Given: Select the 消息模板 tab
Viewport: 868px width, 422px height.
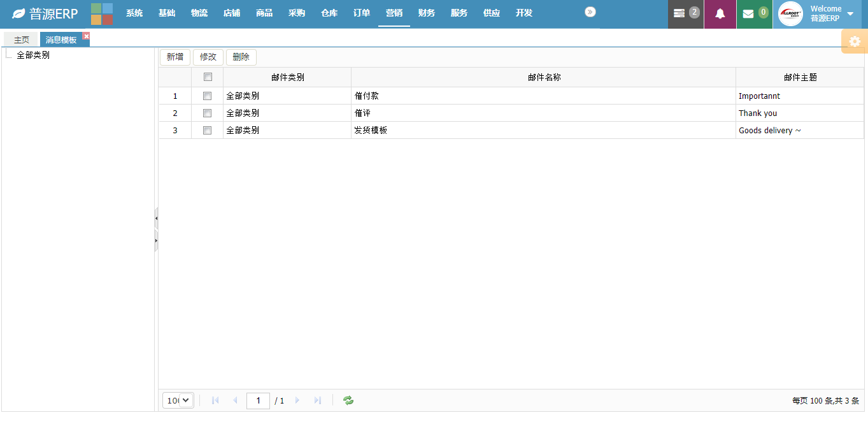Looking at the screenshot, I should [x=61, y=40].
